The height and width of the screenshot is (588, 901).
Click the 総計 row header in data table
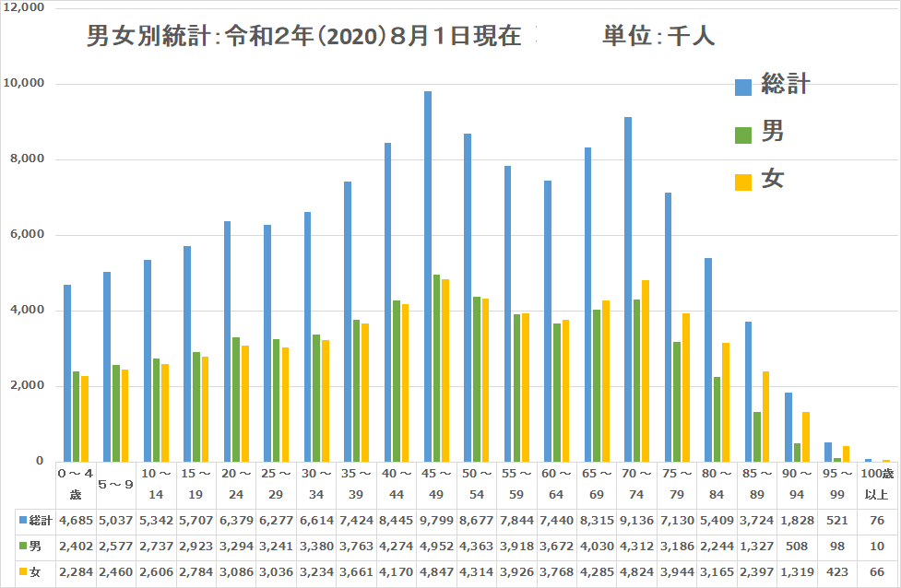36,520
